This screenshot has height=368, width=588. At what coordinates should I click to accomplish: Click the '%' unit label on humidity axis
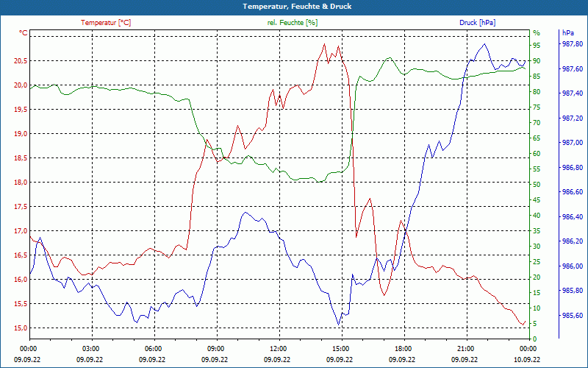click(537, 33)
